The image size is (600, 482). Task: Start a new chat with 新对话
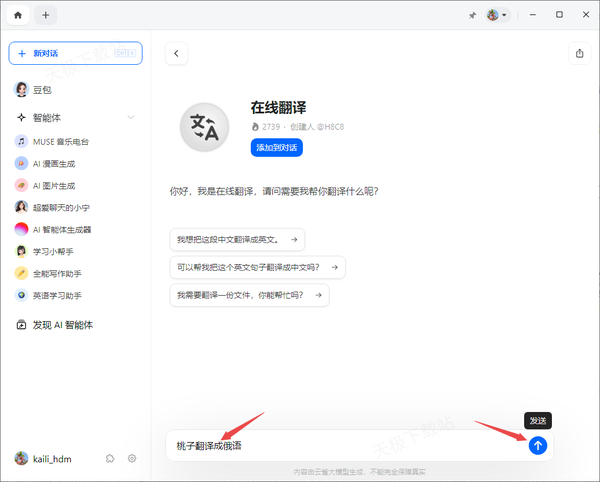pyautogui.click(x=75, y=53)
